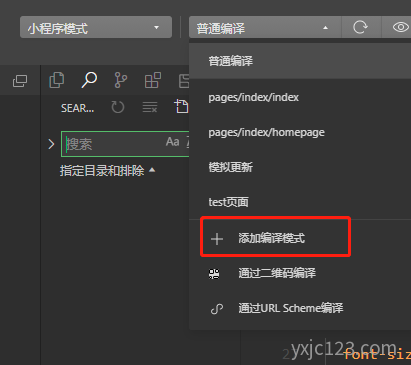The height and width of the screenshot is (365, 411).
Task: Open the source control branch icon
Action: tap(120, 80)
